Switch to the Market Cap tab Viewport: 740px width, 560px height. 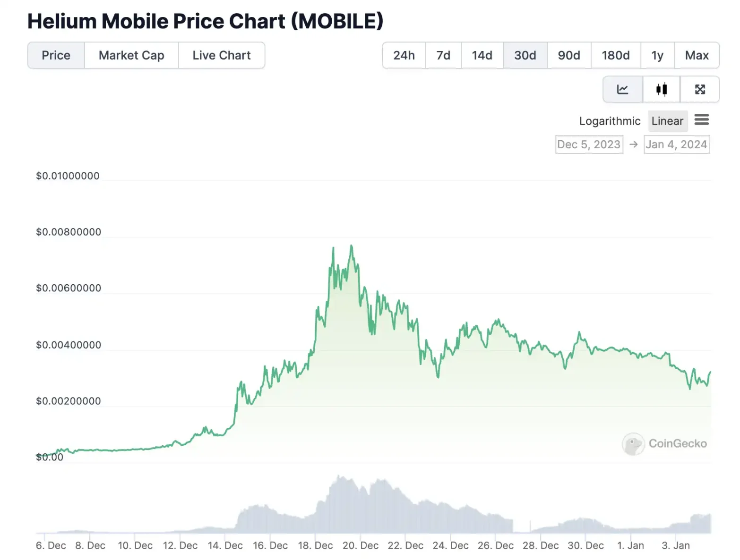tap(131, 55)
